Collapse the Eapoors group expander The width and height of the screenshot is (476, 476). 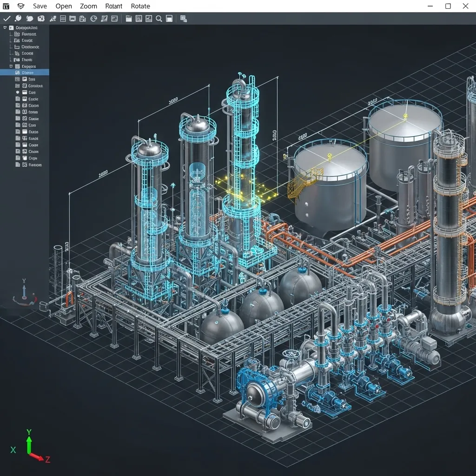point(11,66)
